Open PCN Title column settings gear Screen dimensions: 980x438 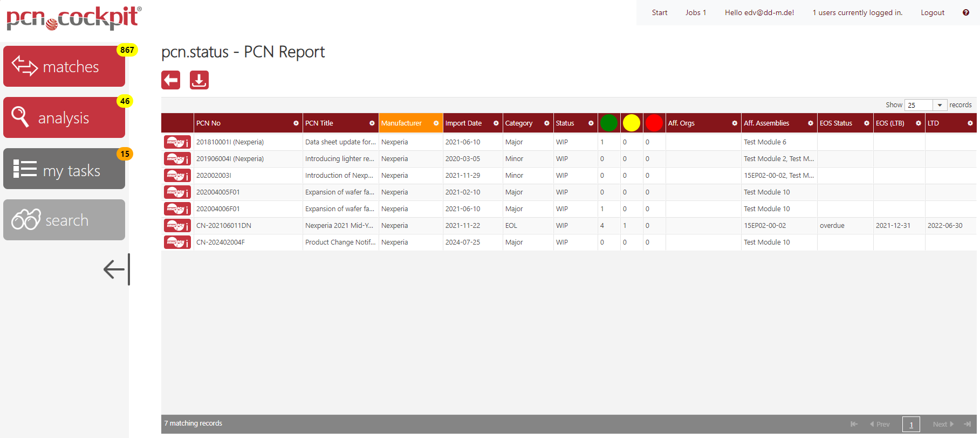point(372,123)
